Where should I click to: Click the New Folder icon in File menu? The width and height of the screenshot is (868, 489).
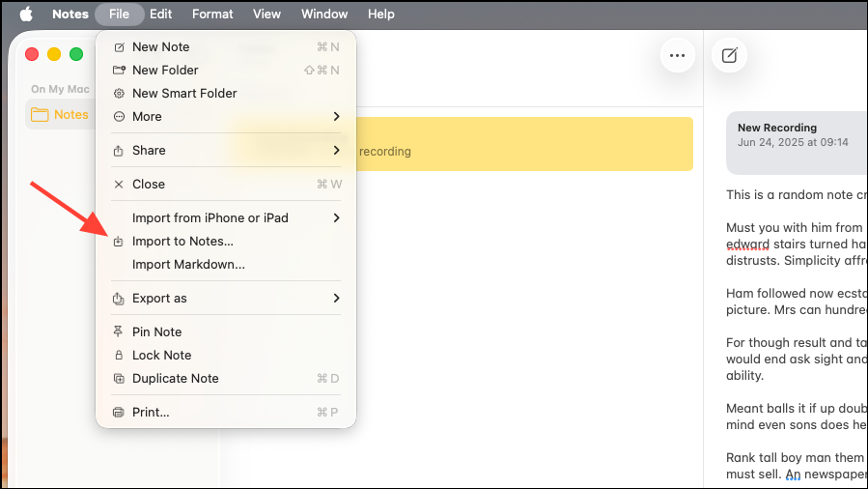tap(119, 71)
